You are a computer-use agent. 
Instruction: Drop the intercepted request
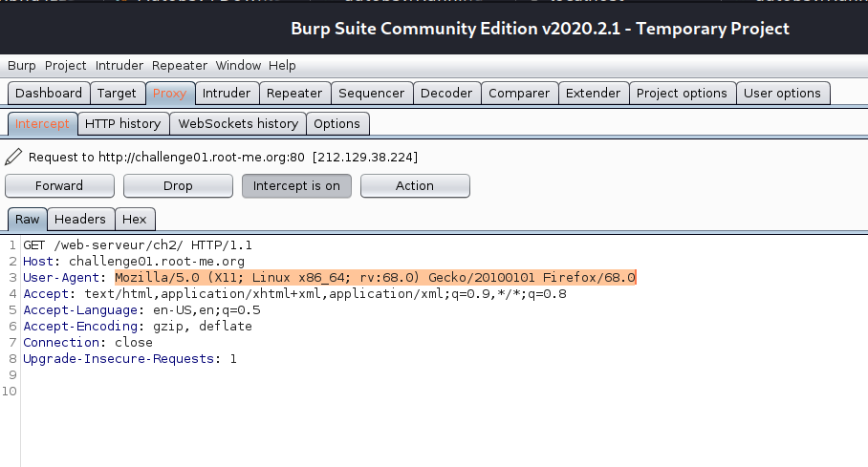pyautogui.click(x=178, y=186)
